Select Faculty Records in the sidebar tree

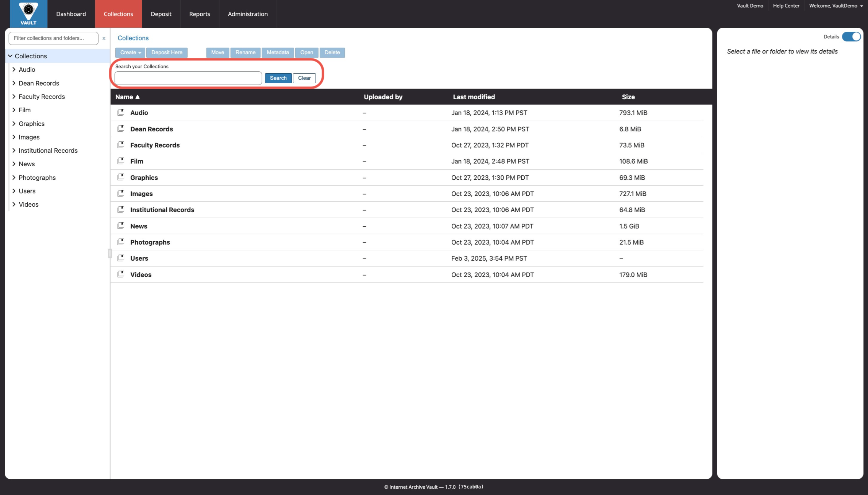point(42,97)
